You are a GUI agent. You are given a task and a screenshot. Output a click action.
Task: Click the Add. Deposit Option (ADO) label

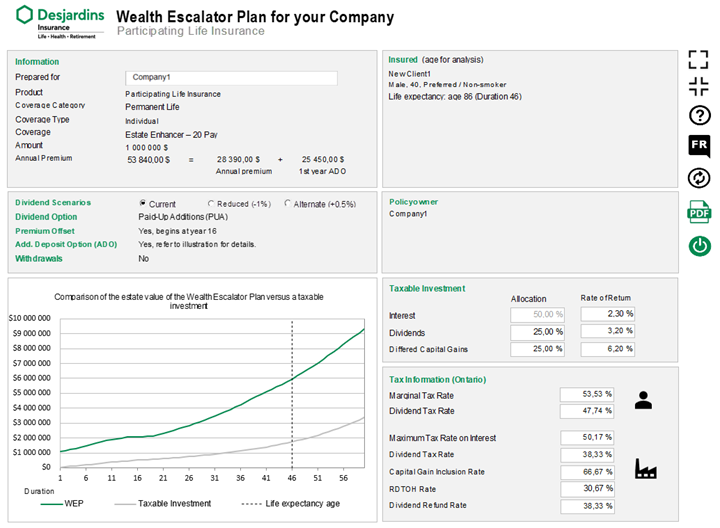66,244
